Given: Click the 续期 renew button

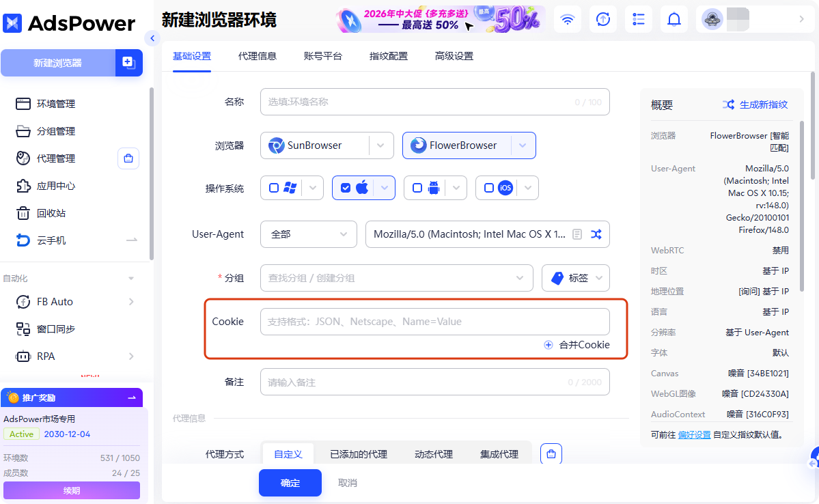Looking at the screenshot, I should coord(72,490).
